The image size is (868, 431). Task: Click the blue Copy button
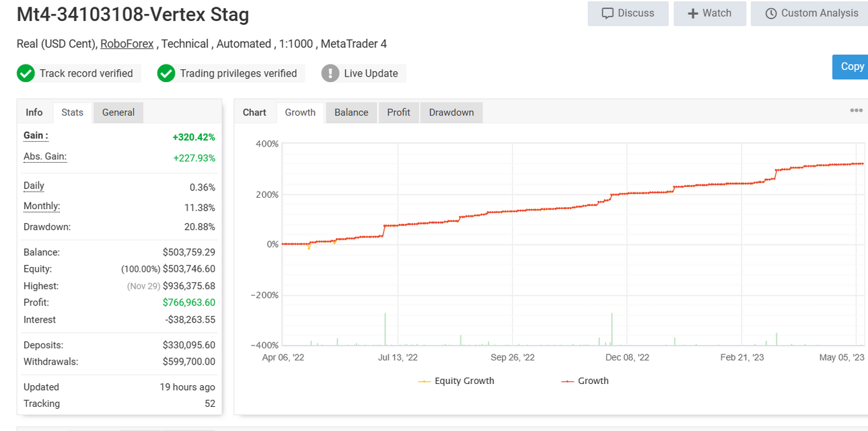pyautogui.click(x=851, y=67)
